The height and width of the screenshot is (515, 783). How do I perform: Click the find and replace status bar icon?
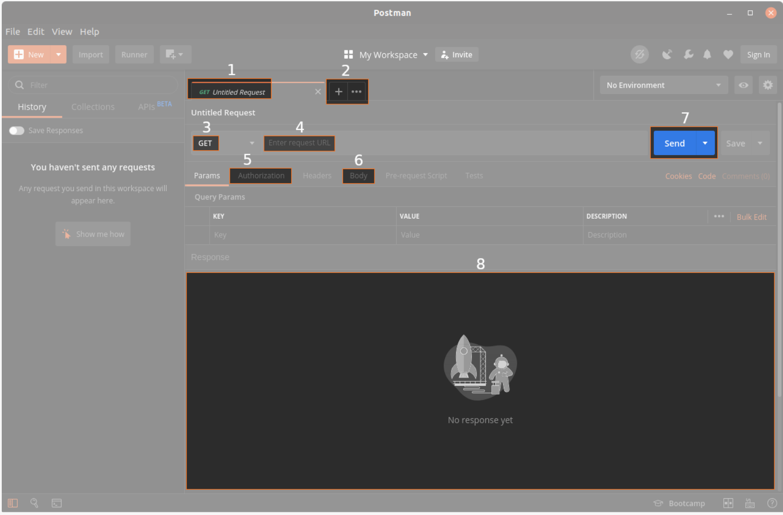[34, 503]
